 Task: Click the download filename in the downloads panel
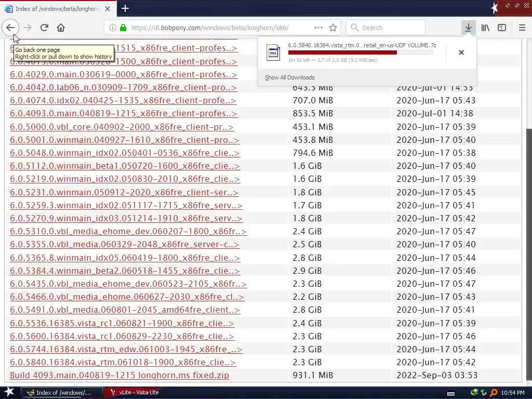point(362,45)
